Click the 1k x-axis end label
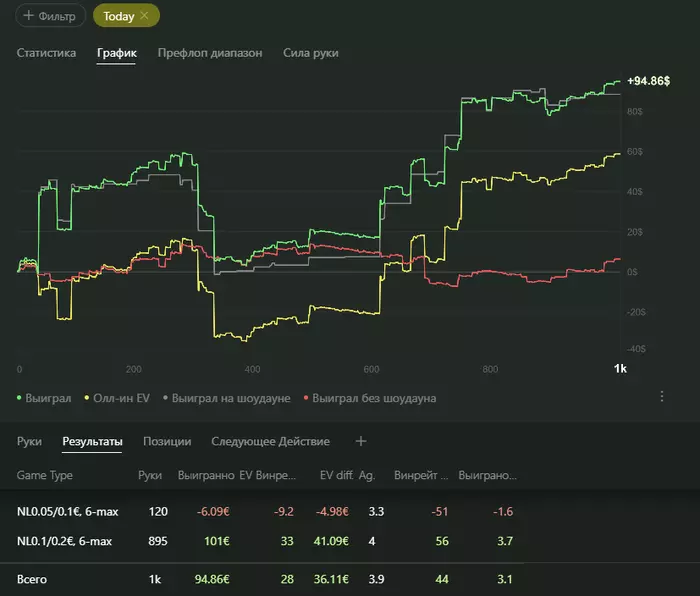Image resolution: width=700 pixels, height=596 pixels. point(620,368)
